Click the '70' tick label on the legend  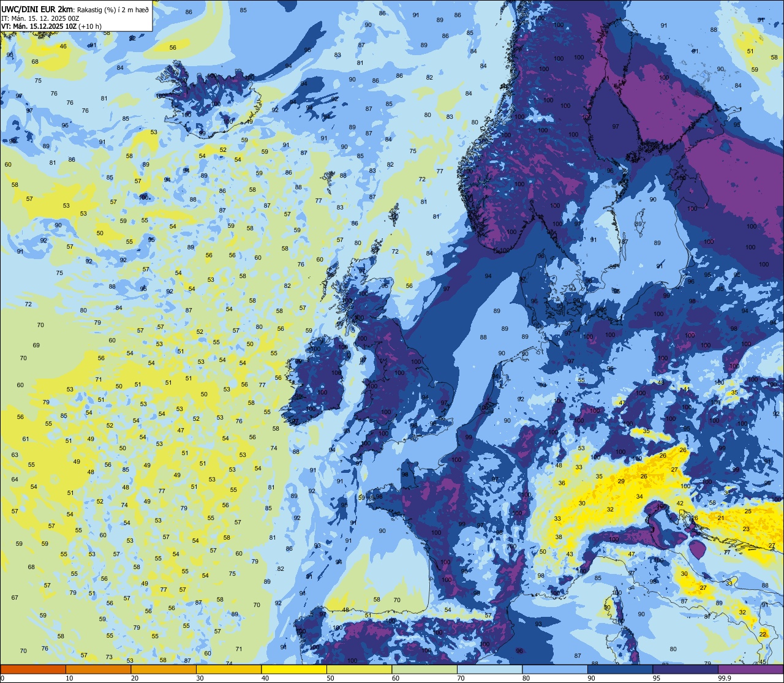click(461, 678)
